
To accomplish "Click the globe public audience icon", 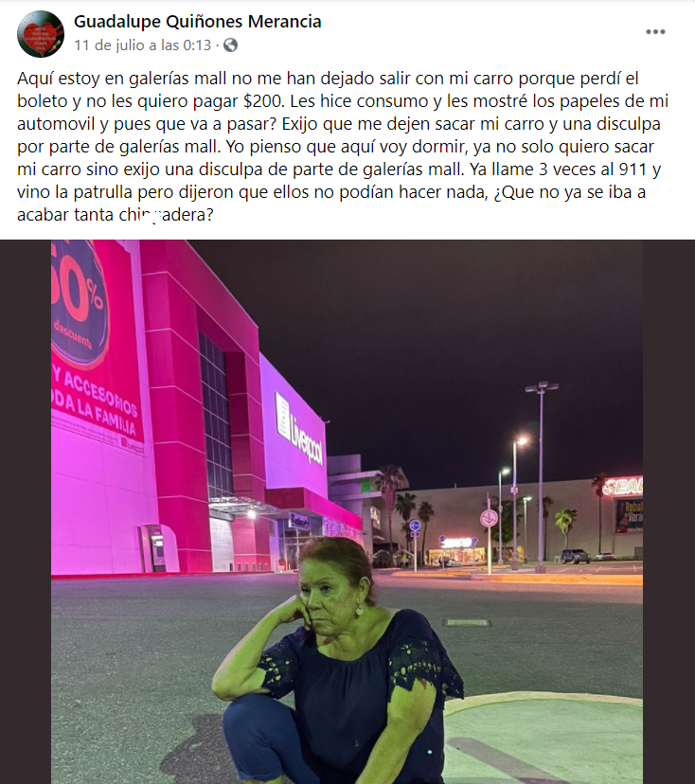I will 230,45.
